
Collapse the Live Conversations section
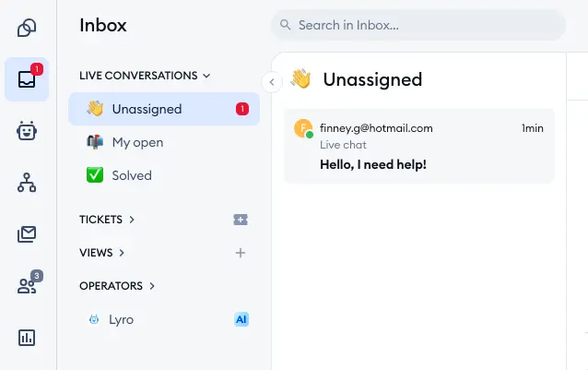click(x=145, y=76)
